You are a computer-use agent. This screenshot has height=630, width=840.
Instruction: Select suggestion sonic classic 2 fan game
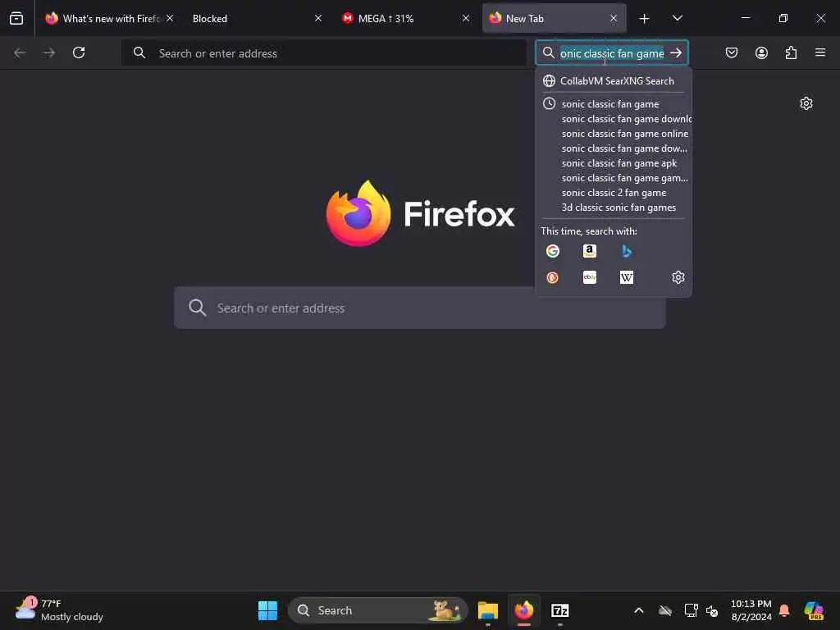point(614,192)
